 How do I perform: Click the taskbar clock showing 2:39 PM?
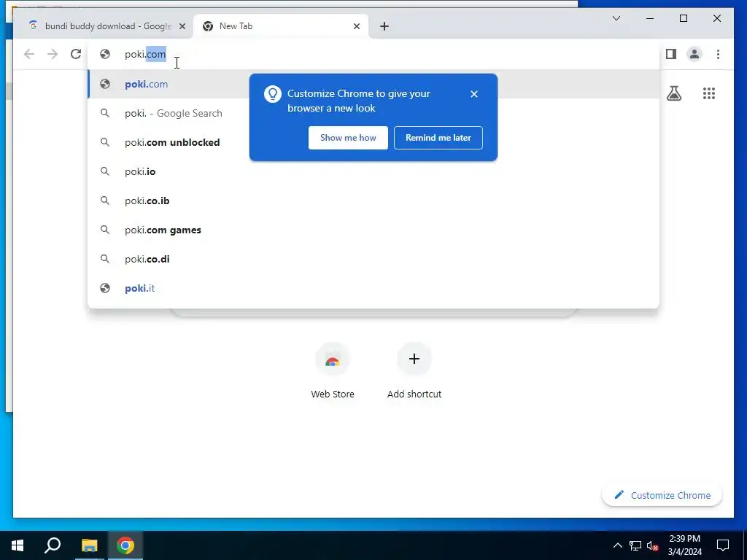point(684,545)
